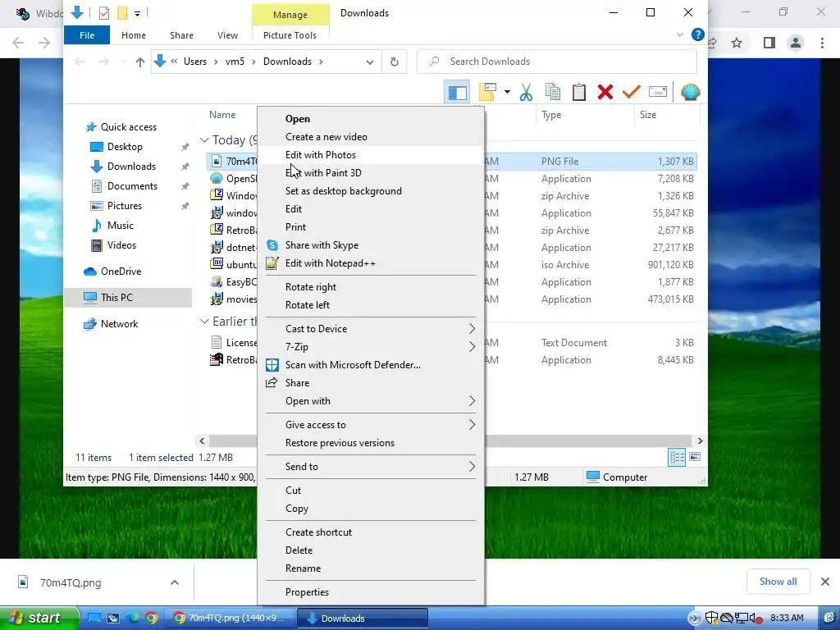Image resolution: width=840 pixels, height=630 pixels.
Task: Open the new folder icon dropdown arrow
Action: click(507, 92)
